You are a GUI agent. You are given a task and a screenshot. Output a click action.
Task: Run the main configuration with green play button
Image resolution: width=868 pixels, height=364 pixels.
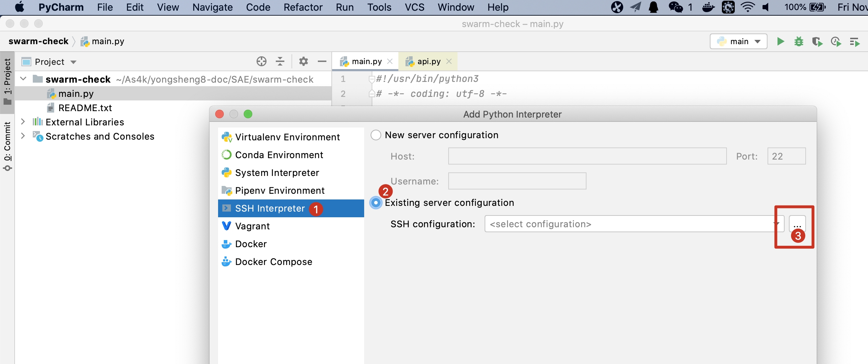point(780,42)
